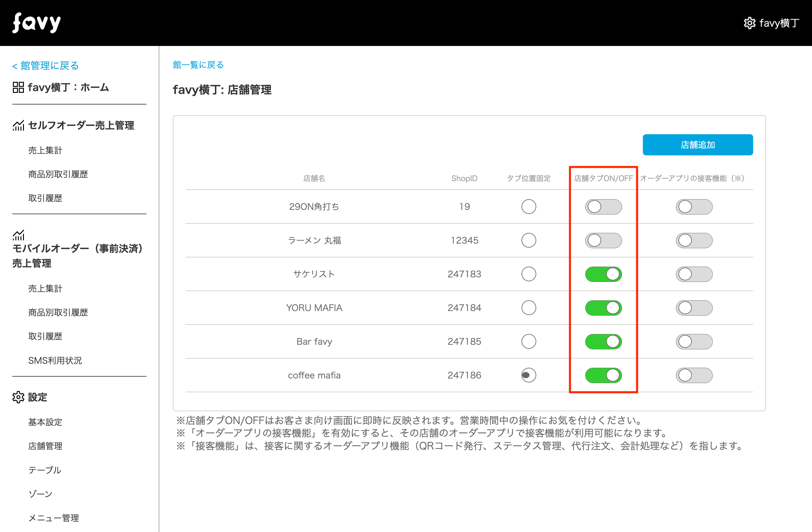Open SMS利用状況 in the sidebar
This screenshot has width=812, height=532.
point(55,360)
